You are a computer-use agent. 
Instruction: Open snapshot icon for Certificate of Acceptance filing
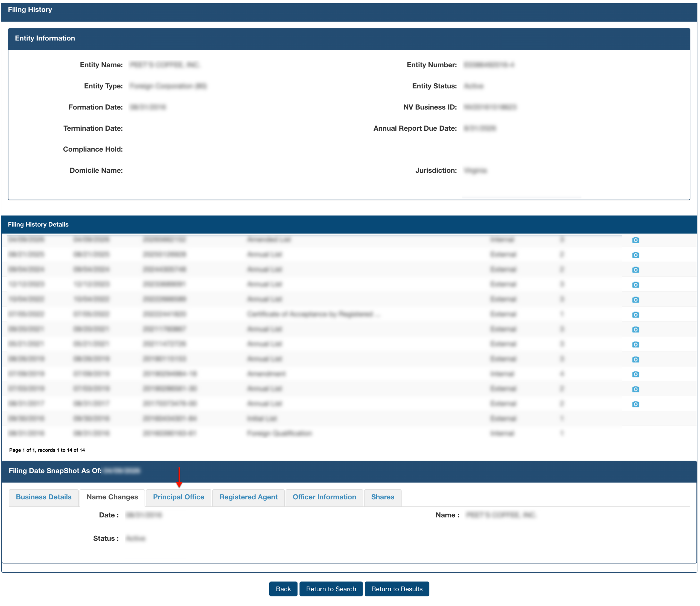click(635, 315)
